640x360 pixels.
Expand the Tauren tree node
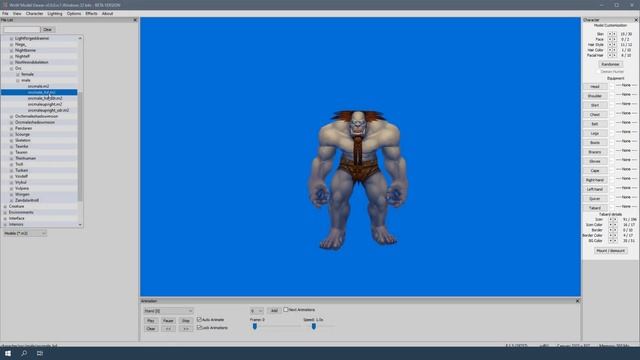[x=11, y=152]
